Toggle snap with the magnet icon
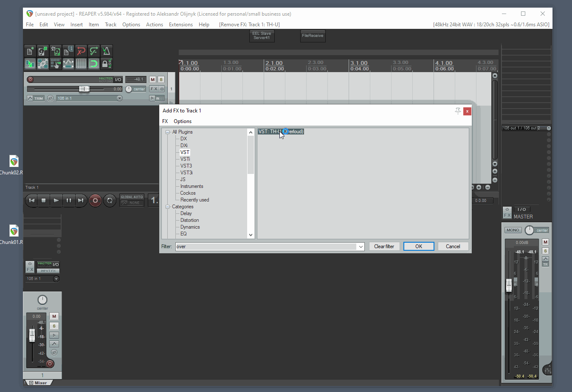 93,64
